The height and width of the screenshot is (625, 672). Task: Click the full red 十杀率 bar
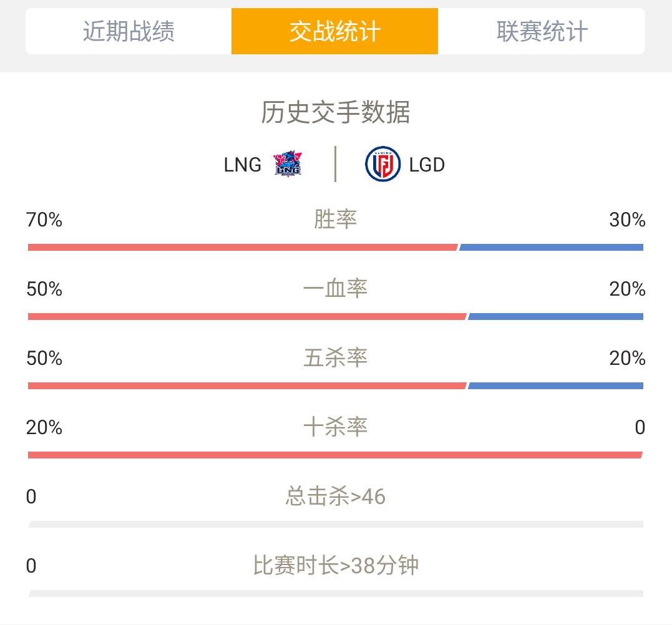pos(335,455)
